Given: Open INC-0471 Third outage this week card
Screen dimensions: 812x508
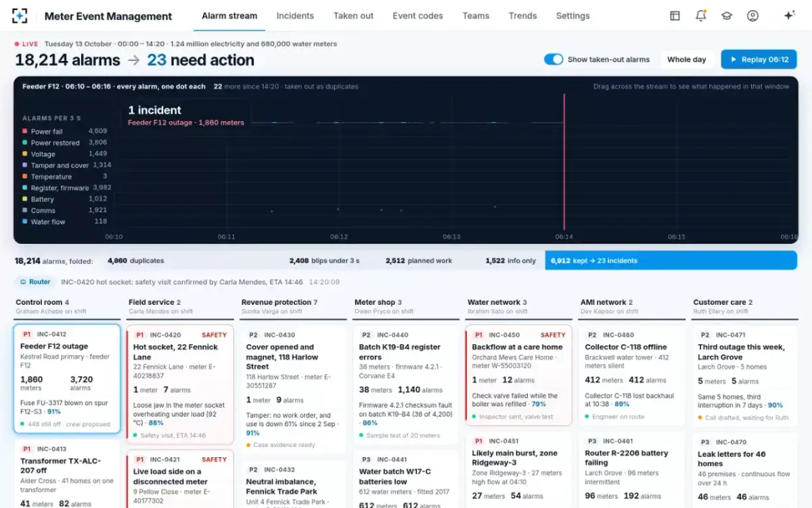Looking at the screenshot, I should [x=746, y=375].
